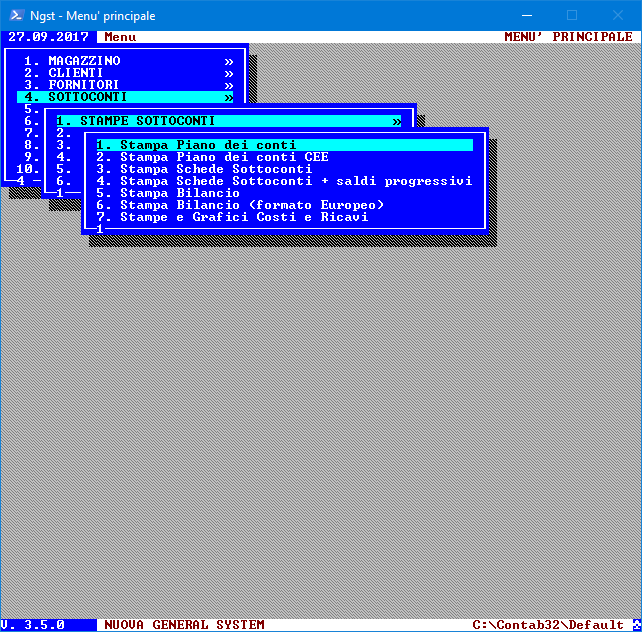This screenshot has width=642, height=632.
Task: Choose item 5. Stampa Bilancio
Action: point(180,193)
